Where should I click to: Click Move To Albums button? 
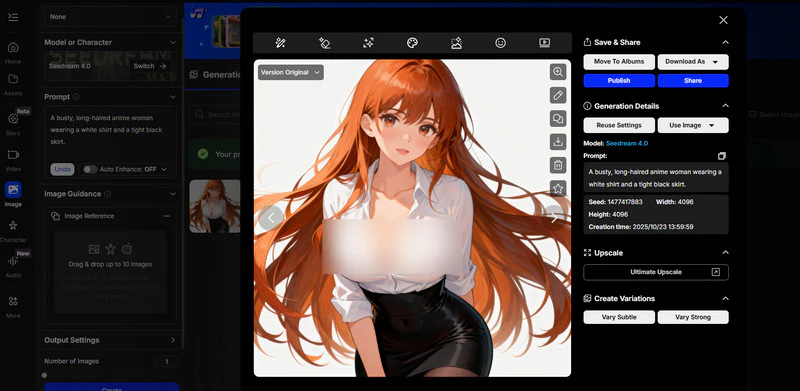[619, 62]
